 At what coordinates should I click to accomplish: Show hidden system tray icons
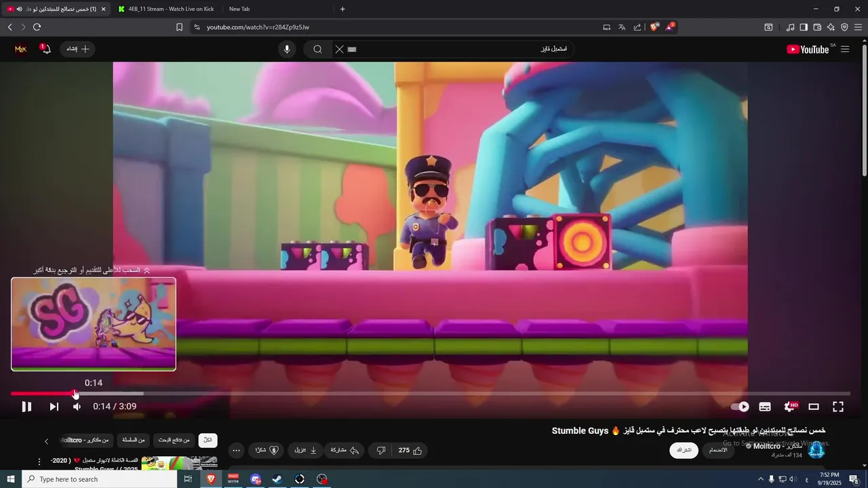[761, 479]
